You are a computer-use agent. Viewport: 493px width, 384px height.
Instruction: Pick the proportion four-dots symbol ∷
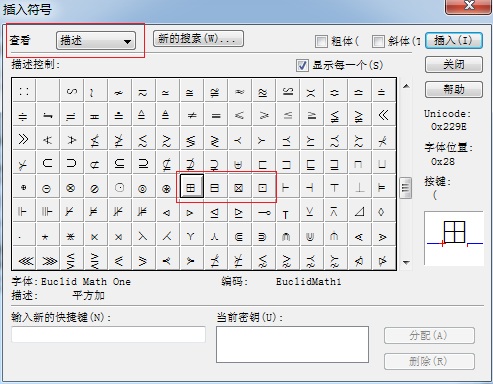tap(24, 91)
